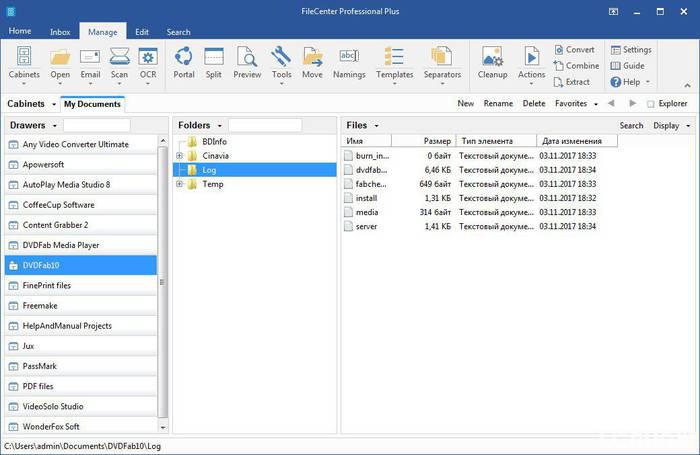
Task: Select the Manage ribbon tab
Action: tap(103, 32)
